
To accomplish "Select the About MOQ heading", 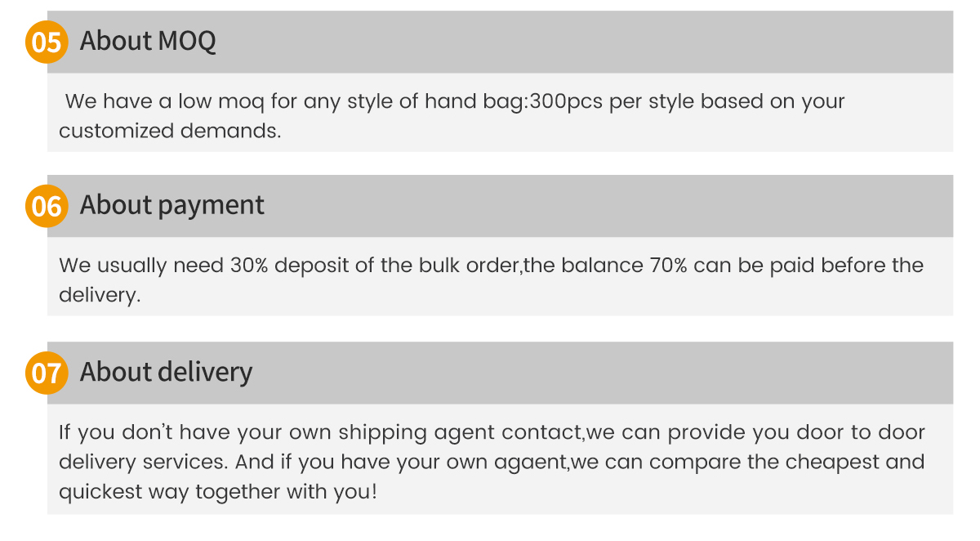I will (x=148, y=40).
